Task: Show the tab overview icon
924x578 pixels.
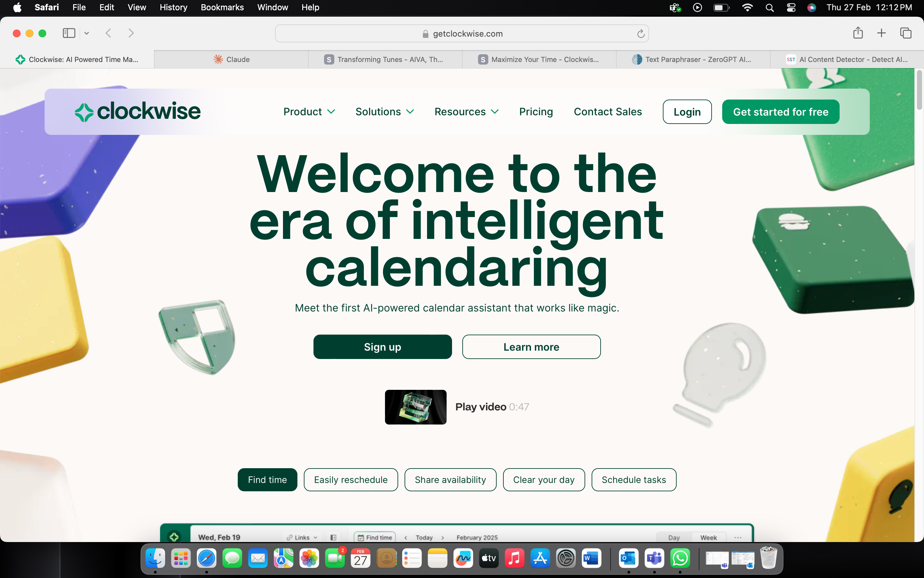Action: pos(906,33)
